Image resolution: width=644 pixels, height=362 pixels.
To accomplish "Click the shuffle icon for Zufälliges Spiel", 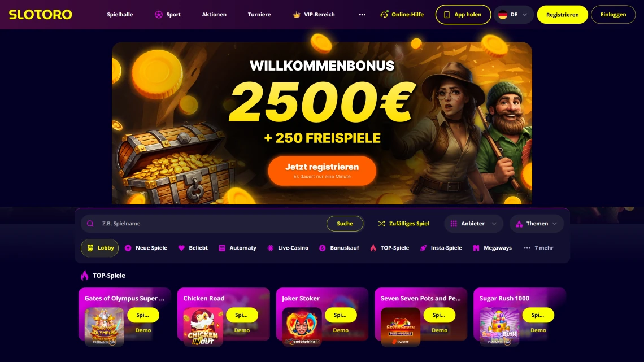I will (381, 224).
